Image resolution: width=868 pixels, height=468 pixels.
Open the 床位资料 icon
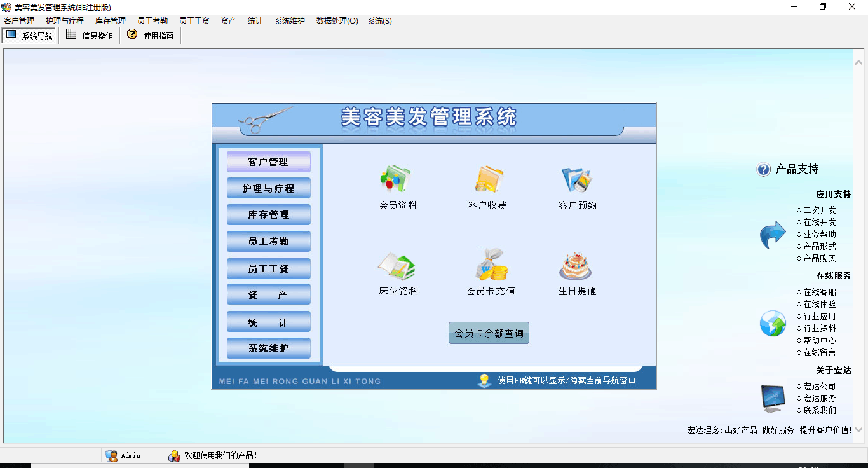(x=396, y=266)
